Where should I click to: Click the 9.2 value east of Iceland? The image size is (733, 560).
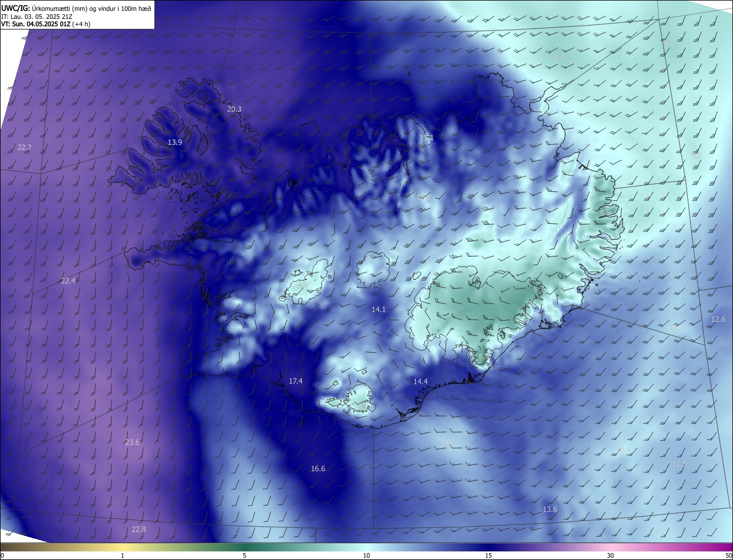point(696,156)
